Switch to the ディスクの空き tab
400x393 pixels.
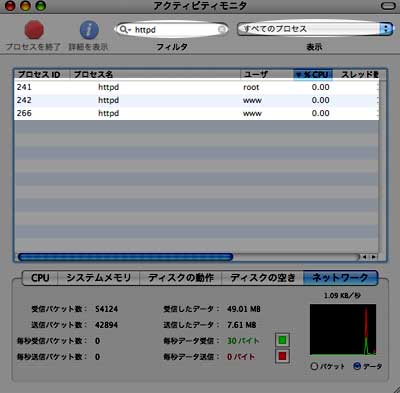click(x=263, y=278)
